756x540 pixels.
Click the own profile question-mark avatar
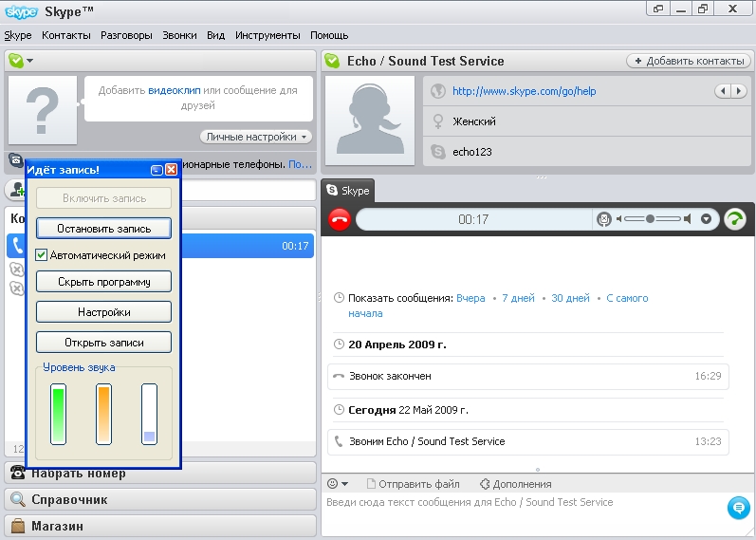click(43, 110)
